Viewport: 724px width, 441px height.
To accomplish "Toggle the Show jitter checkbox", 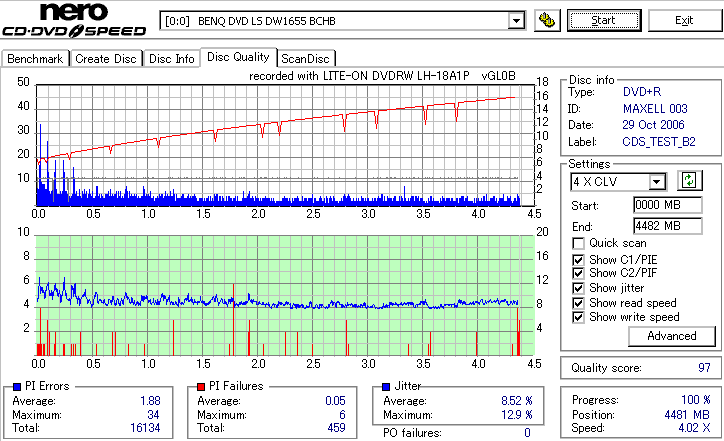I will (578, 289).
